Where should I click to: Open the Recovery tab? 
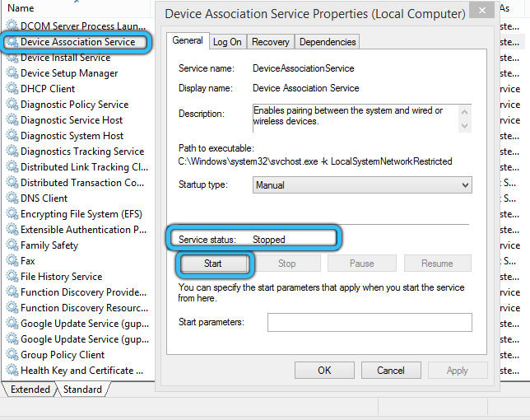271,42
